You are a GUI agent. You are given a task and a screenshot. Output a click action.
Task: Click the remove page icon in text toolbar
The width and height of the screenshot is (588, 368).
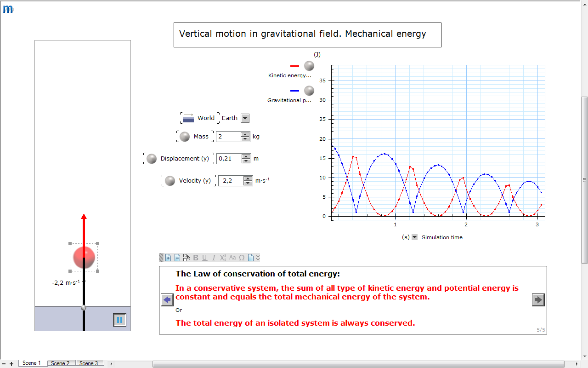[x=177, y=258]
